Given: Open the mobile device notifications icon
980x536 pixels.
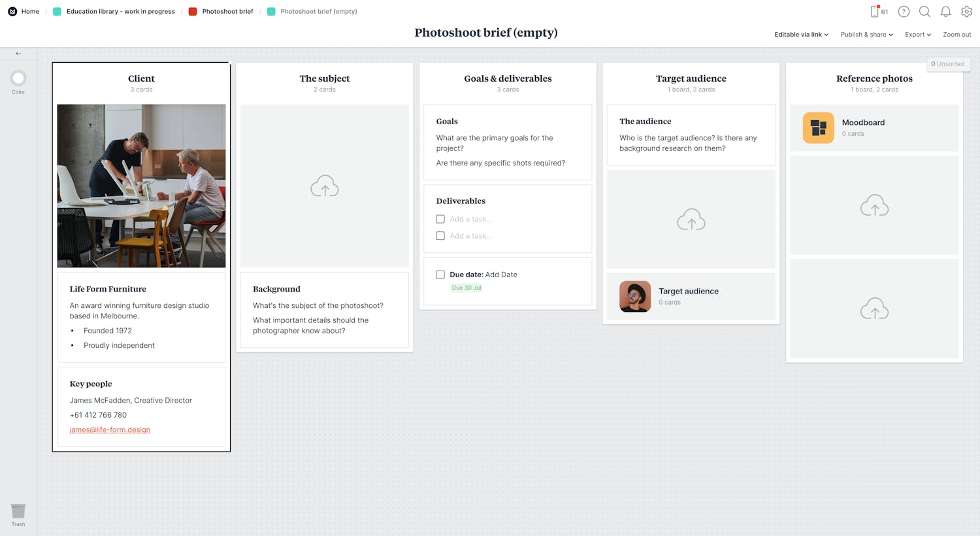Looking at the screenshot, I should pyautogui.click(x=875, y=11).
